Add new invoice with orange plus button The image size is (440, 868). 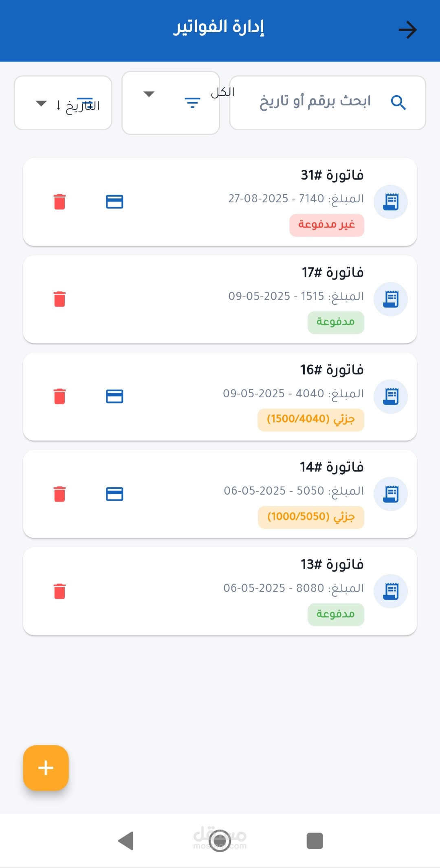[x=46, y=768]
